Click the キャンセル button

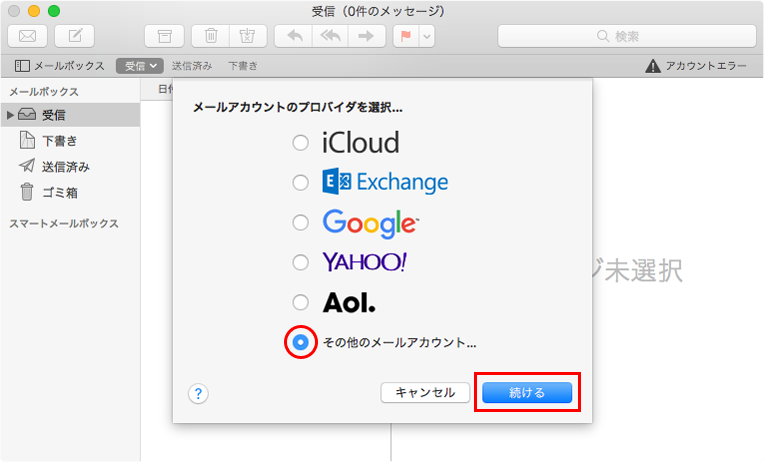tap(425, 392)
